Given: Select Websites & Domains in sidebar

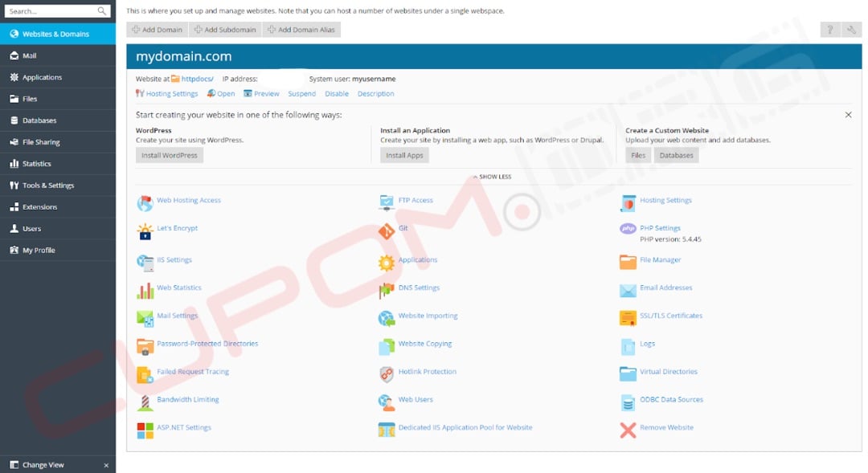Looking at the screenshot, I should [x=58, y=34].
